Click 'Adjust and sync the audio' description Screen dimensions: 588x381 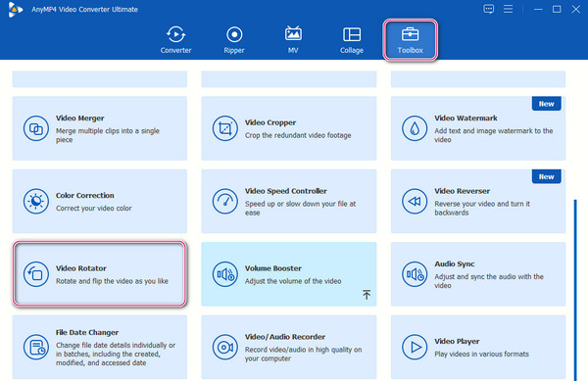coord(489,281)
